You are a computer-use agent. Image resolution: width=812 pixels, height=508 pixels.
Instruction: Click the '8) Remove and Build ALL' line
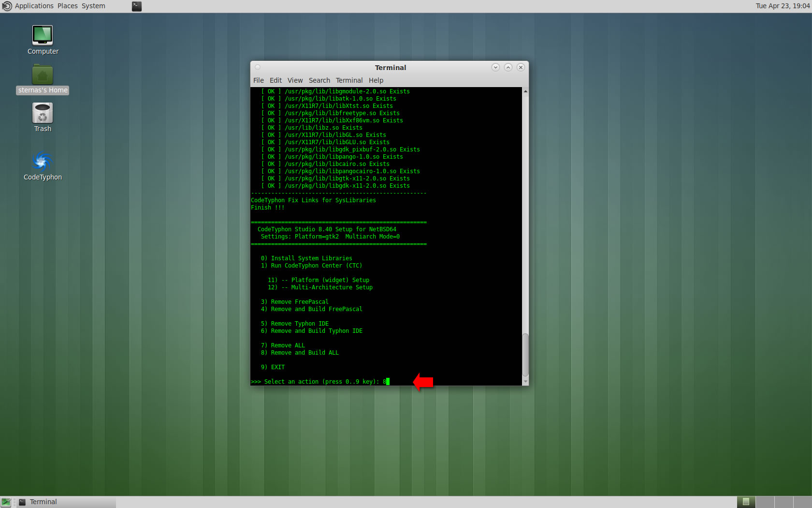coord(300,353)
